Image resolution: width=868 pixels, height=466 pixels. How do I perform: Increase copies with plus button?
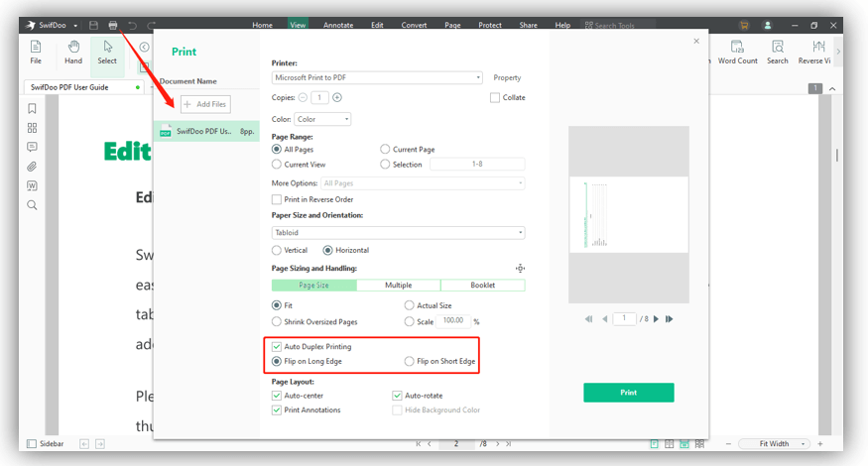(x=337, y=97)
